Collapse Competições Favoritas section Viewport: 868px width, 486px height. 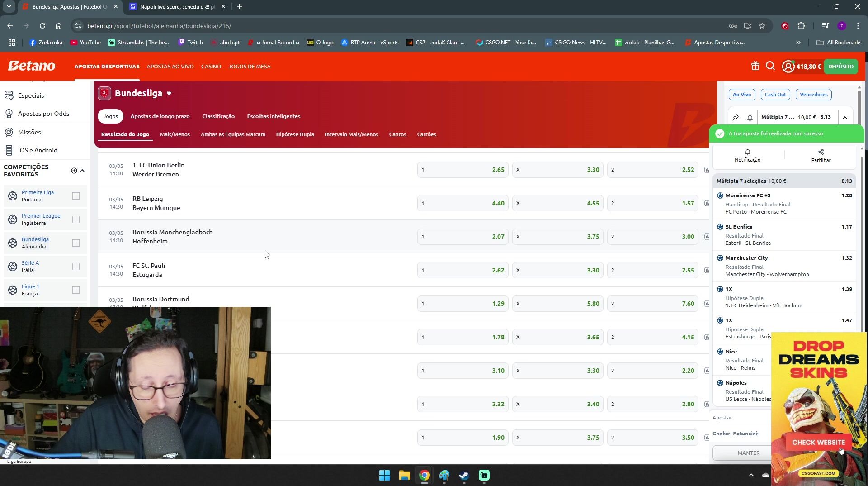point(82,171)
